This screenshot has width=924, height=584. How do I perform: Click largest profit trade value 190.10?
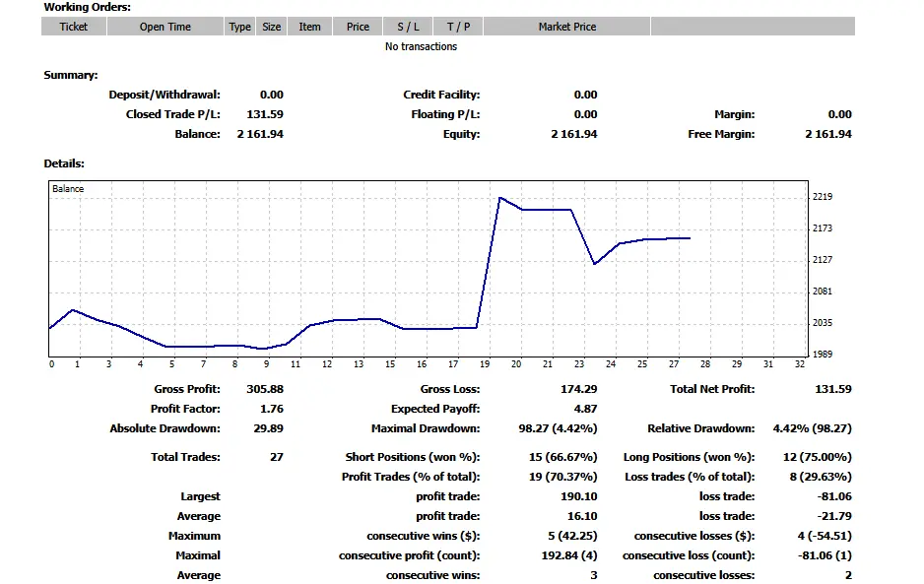tap(578, 496)
